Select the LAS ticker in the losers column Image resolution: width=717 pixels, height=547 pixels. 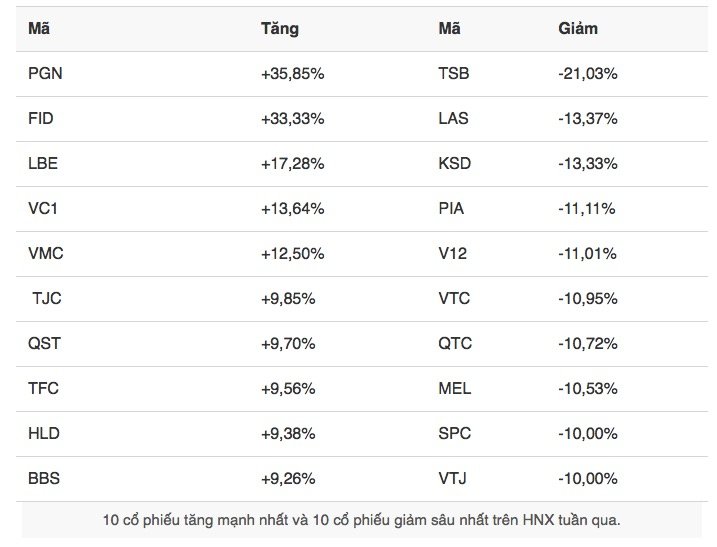click(453, 119)
